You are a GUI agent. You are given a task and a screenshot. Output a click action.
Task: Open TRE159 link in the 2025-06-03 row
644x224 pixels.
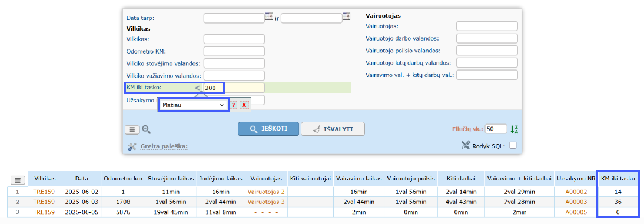pos(44,202)
